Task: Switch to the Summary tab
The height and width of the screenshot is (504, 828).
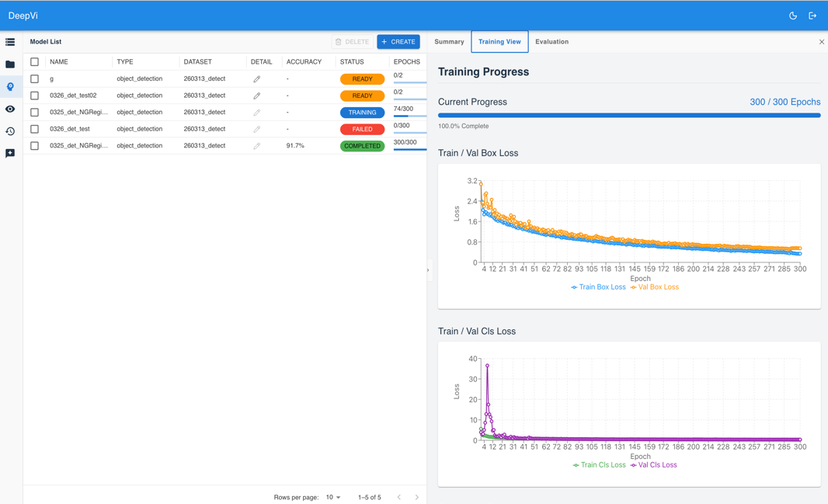Action: [449, 42]
